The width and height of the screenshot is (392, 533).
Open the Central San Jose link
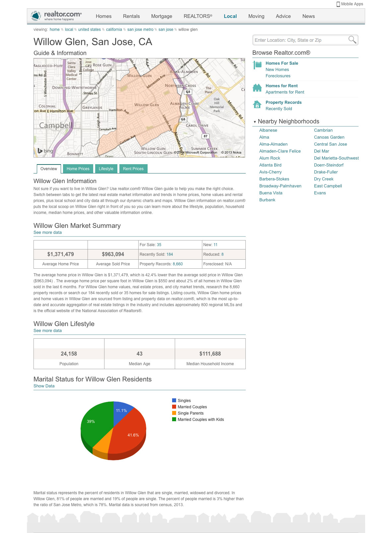pyautogui.click(x=331, y=144)
